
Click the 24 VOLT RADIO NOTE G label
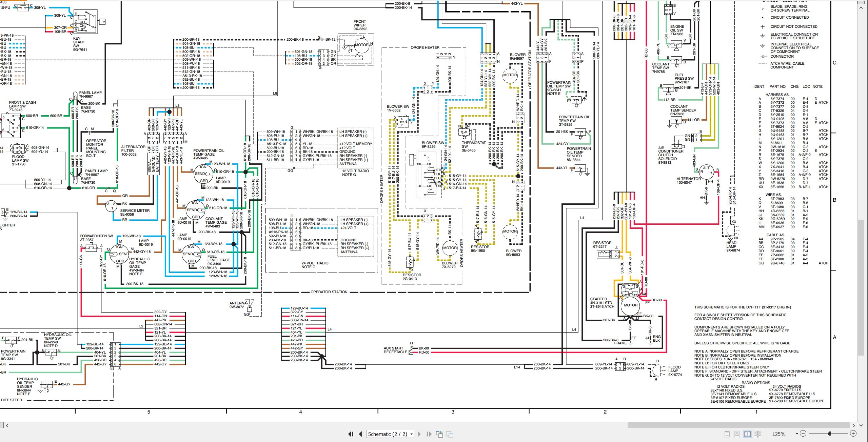click(x=315, y=265)
